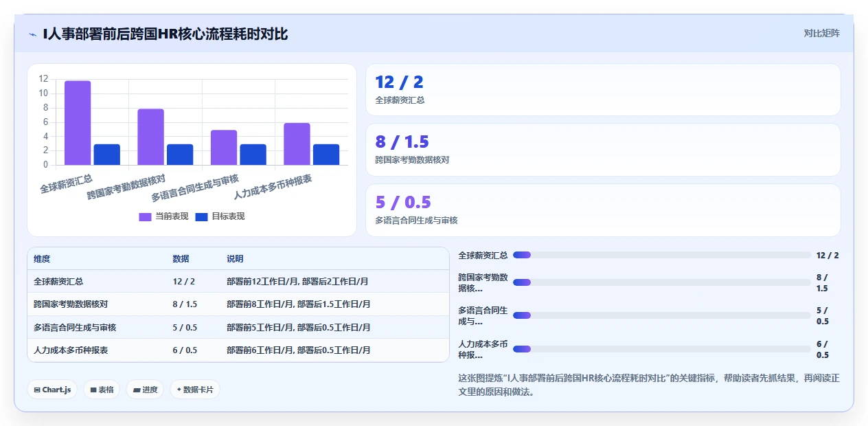Click the 说明 column header
This screenshot has height=426, width=868.
click(x=235, y=259)
